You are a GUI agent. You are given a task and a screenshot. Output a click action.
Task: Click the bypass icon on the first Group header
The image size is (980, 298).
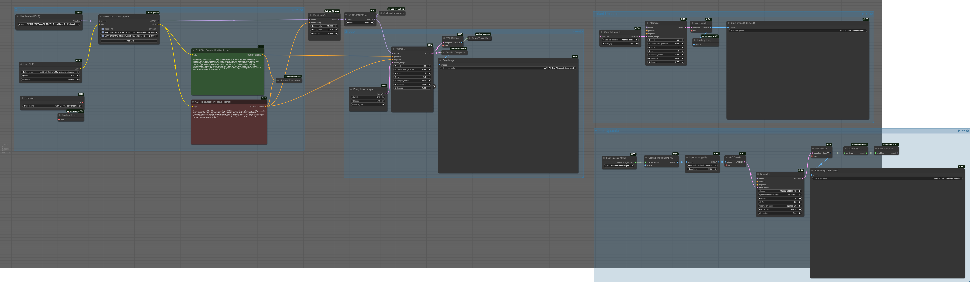tap(297, 10)
